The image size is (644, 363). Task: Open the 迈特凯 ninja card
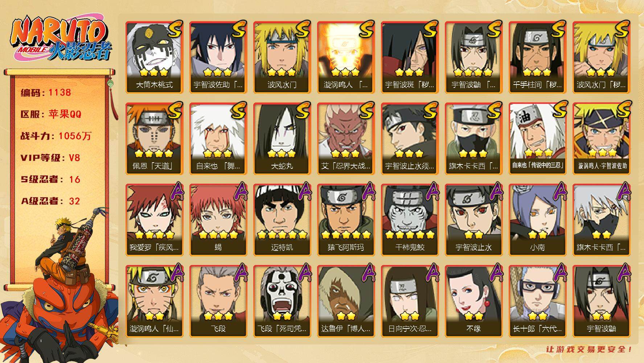(x=282, y=220)
